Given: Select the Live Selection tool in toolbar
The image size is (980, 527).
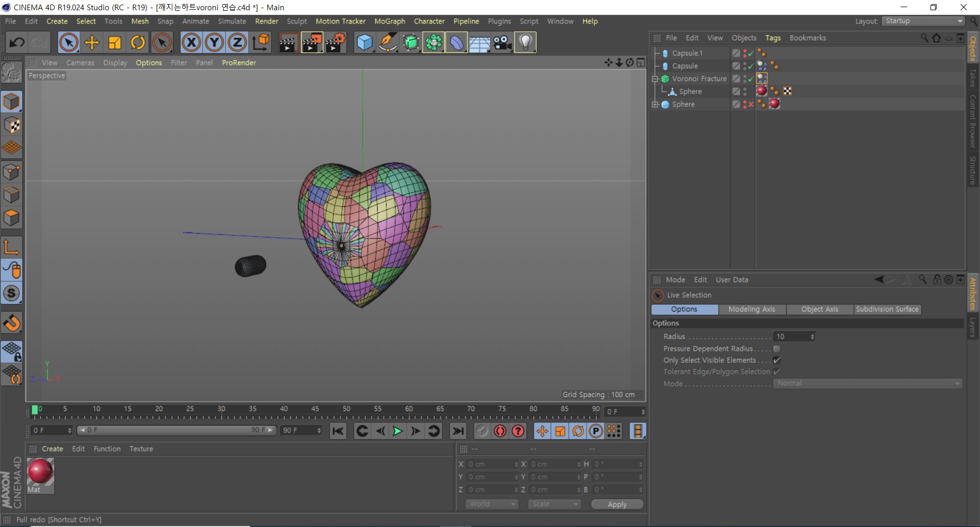Looking at the screenshot, I should [x=68, y=42].
